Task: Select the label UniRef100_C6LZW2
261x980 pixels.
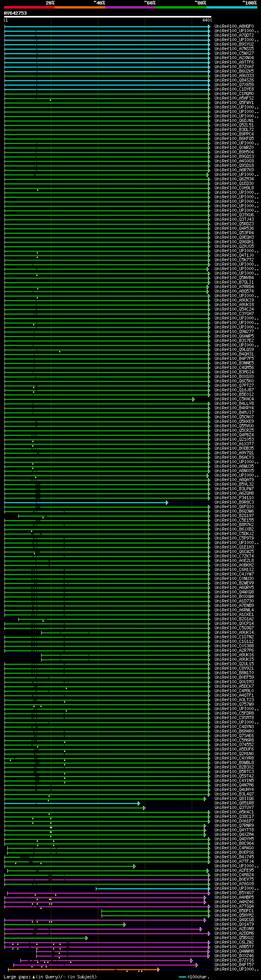Action: tap(234, 942)
